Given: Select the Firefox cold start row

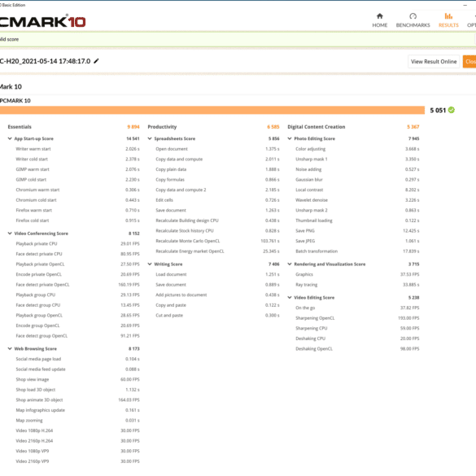Looking at the screenshot, I should click(x=77, y=221).
